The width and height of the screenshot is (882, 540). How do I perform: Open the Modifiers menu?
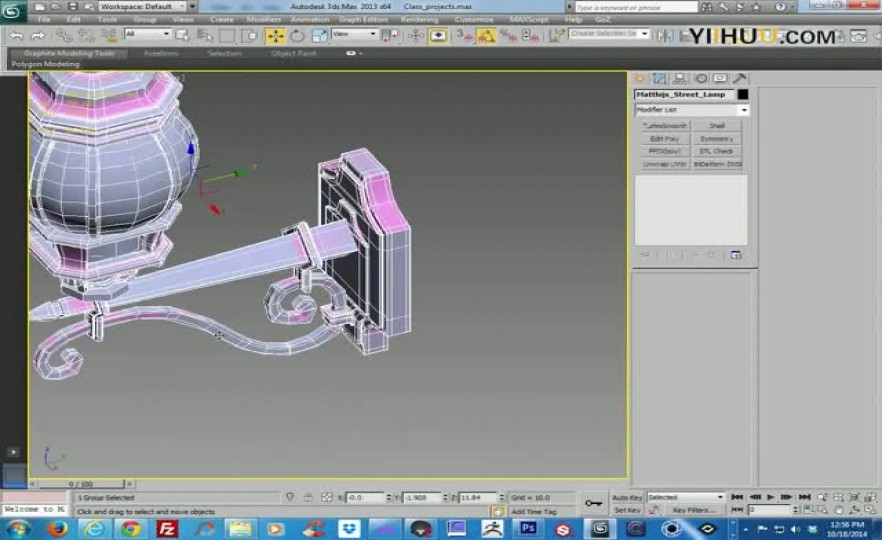(x=263, y=20)
